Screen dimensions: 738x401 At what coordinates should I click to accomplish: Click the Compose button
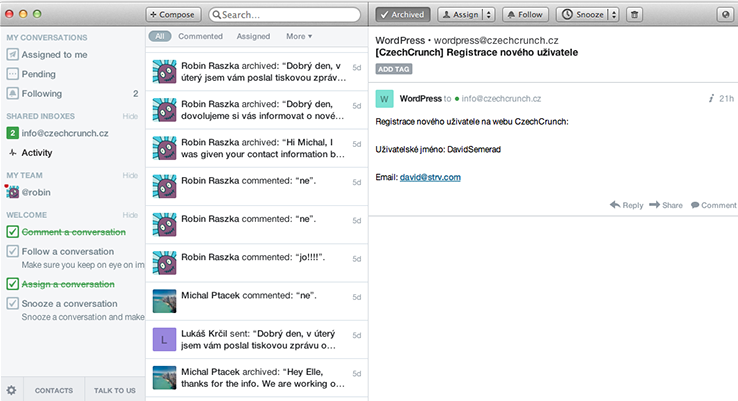click(173, 15)
